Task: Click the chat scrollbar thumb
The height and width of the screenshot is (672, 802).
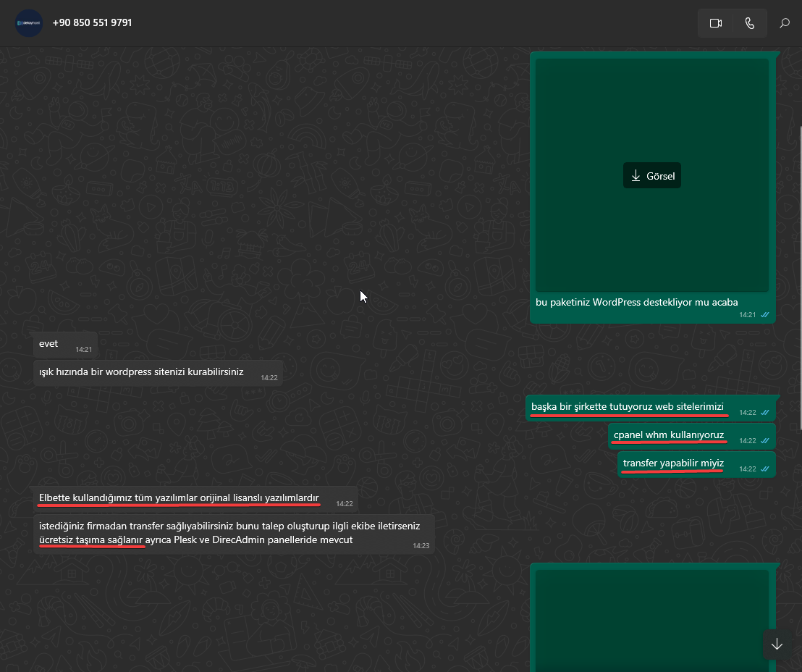Action: (x=800, y=277)
